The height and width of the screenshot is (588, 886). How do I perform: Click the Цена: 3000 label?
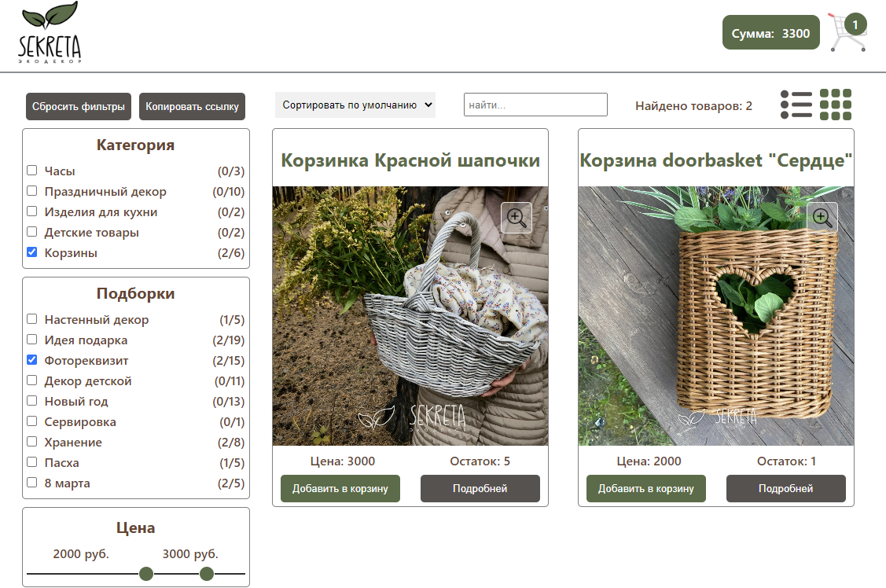[343, 461]
